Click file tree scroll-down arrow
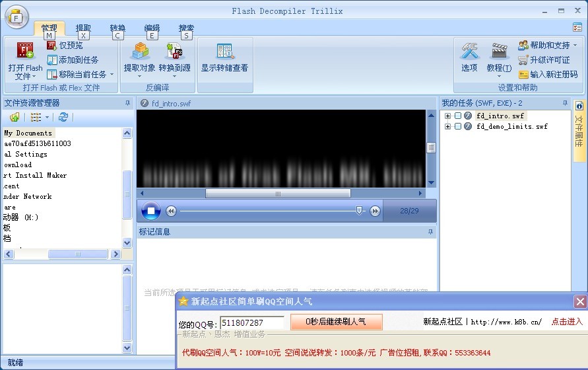Screen dimensions: 588x370 127,242
